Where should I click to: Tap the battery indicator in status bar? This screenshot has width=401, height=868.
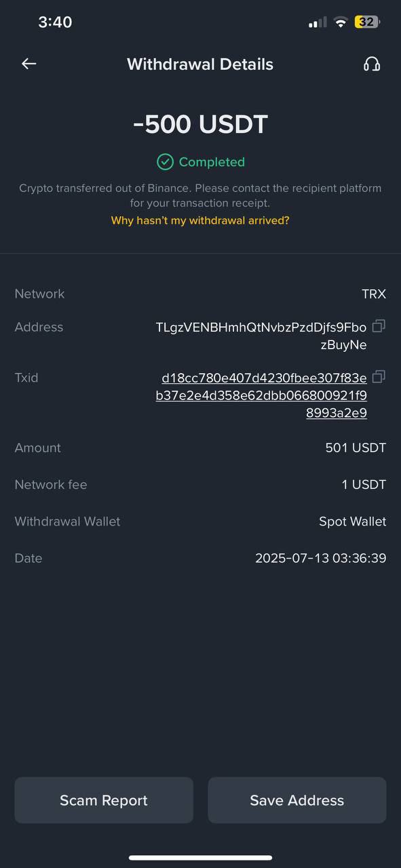(x=366, y=22)
